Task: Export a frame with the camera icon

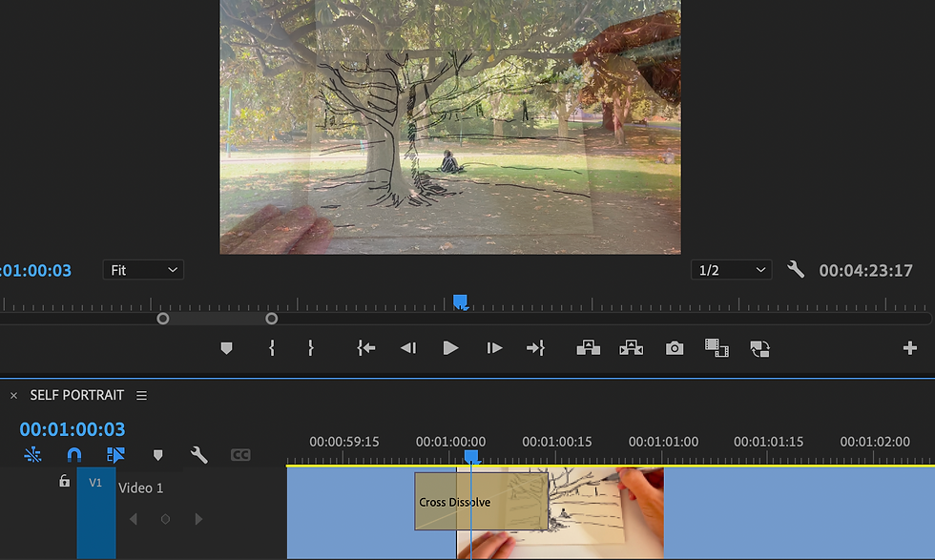Action: [675, 348]
